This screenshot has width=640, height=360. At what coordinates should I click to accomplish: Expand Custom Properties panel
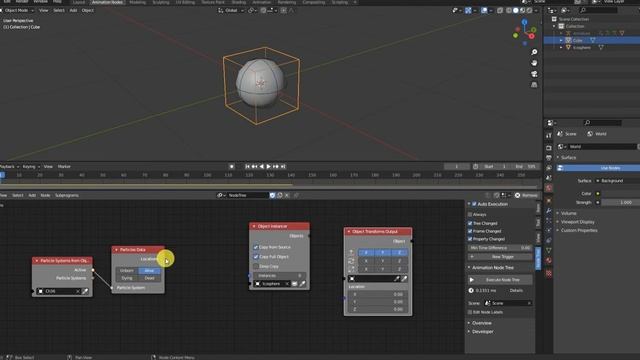[579, 231]
